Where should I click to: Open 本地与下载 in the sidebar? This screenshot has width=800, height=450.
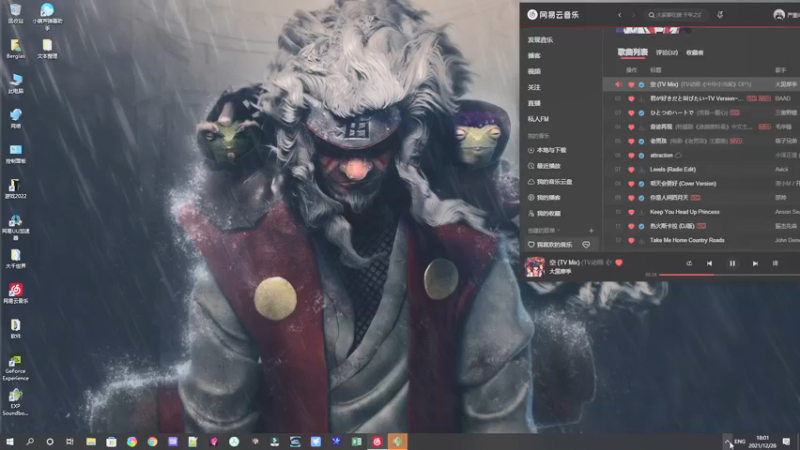tap(548, 151)
